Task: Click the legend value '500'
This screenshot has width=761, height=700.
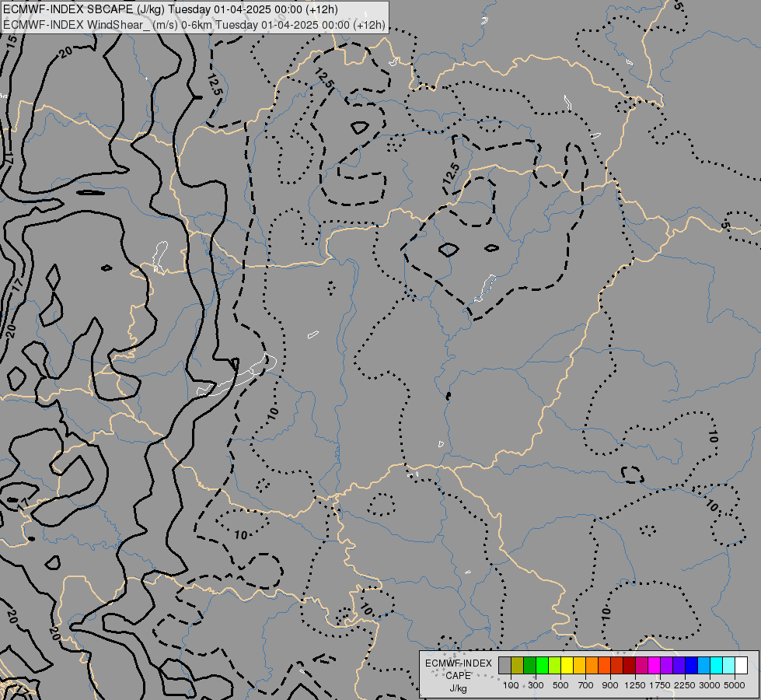Action: tap(560, 685)
